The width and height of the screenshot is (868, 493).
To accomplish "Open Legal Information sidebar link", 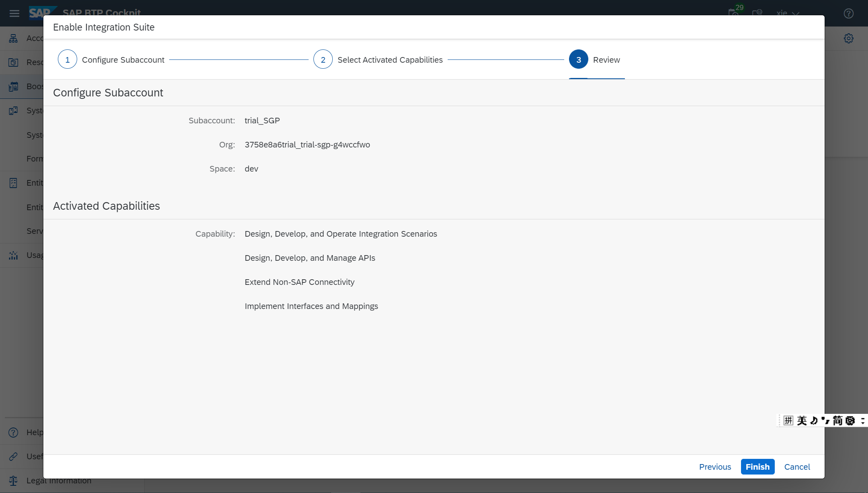I will pos(59,481).
